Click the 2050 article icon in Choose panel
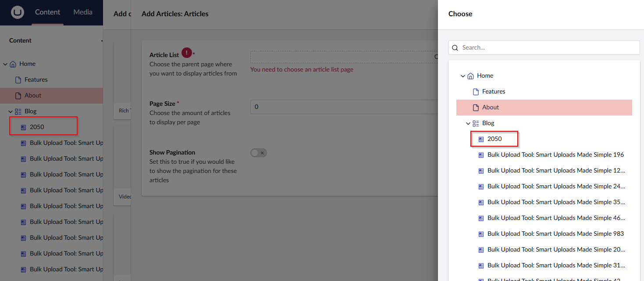This screenshot has width=644, height=281. click(x=481, y=139)
